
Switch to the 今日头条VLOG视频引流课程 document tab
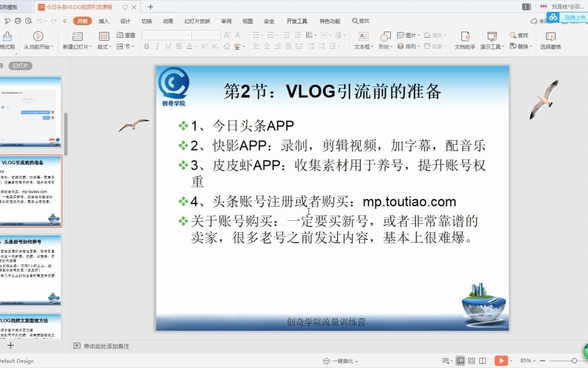point(79,7)
